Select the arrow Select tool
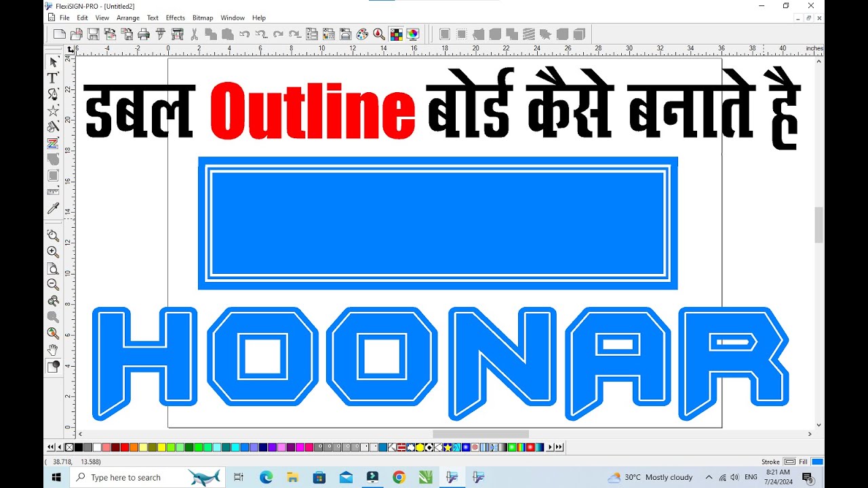This screenshot has height=488, width=868. tap(53, 62)
